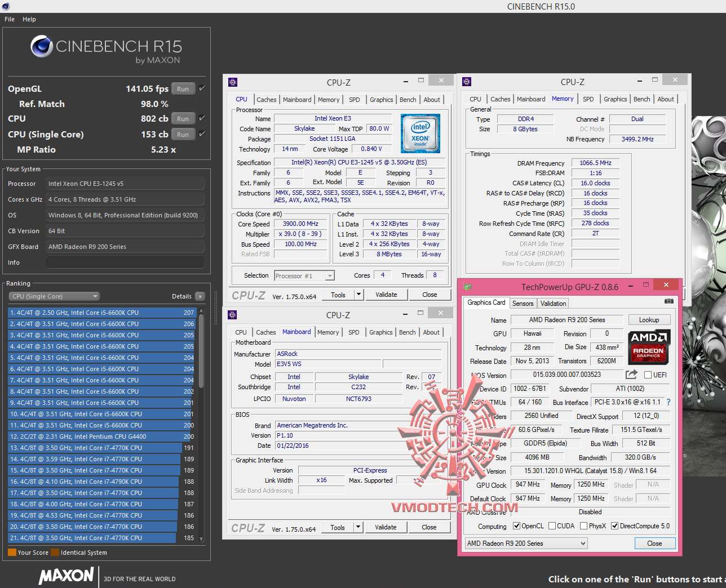Image resolution: width=726 pixels, height=588 pixels.
Task: Click the CPU-Z icon in the CPU-tab window title bar
Action: pyautogui.click(x=233, y=82)
